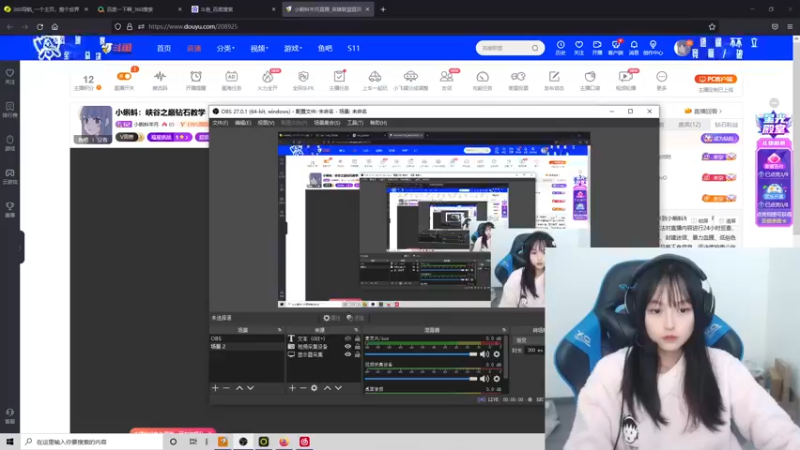This screenshot has height=450, width=800.
Task: Click the car icon in Douyu streamer toolbar
Action: (x=374, y=77)
